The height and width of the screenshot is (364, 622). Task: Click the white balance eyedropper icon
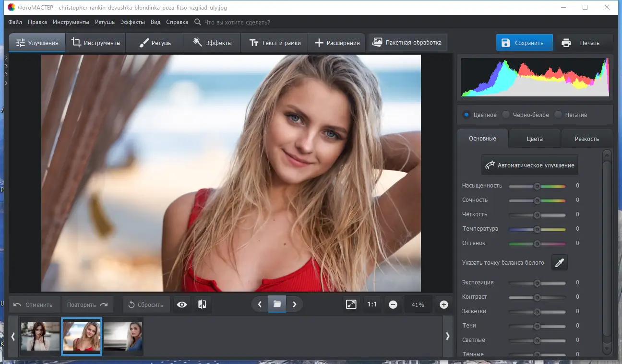[559, 262]
